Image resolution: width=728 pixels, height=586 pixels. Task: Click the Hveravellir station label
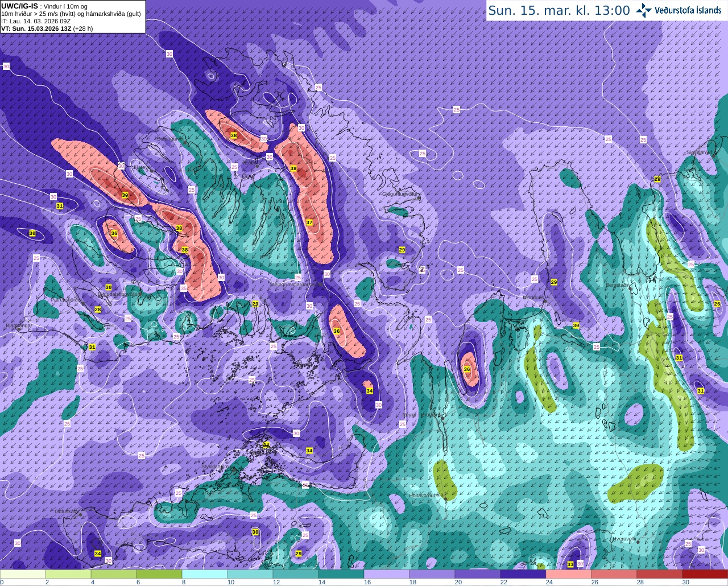624,538
